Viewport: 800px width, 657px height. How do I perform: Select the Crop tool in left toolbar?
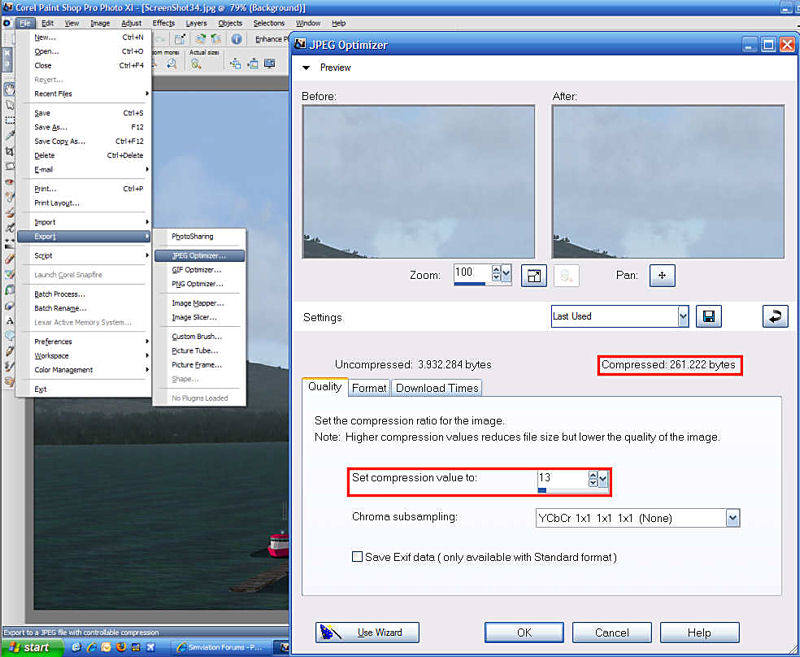click(9, 151)
